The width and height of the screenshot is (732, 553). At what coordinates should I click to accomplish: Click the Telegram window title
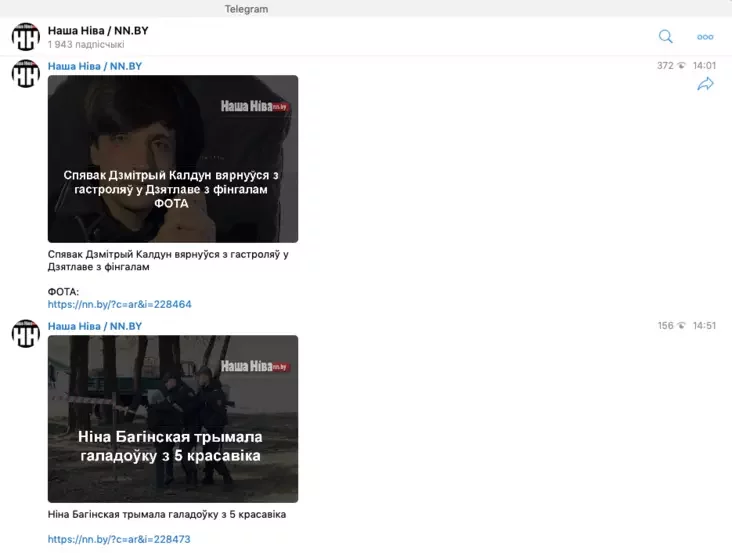[246, 9]
